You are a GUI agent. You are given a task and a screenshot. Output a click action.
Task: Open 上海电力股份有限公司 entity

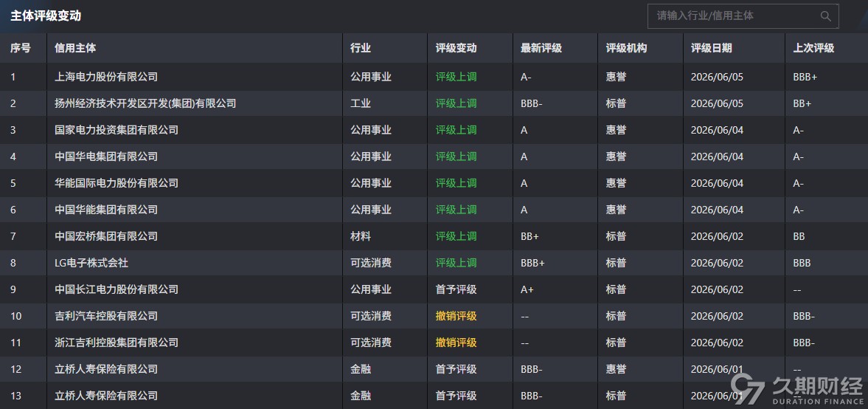pyautogui.click(x=106, y=77)
